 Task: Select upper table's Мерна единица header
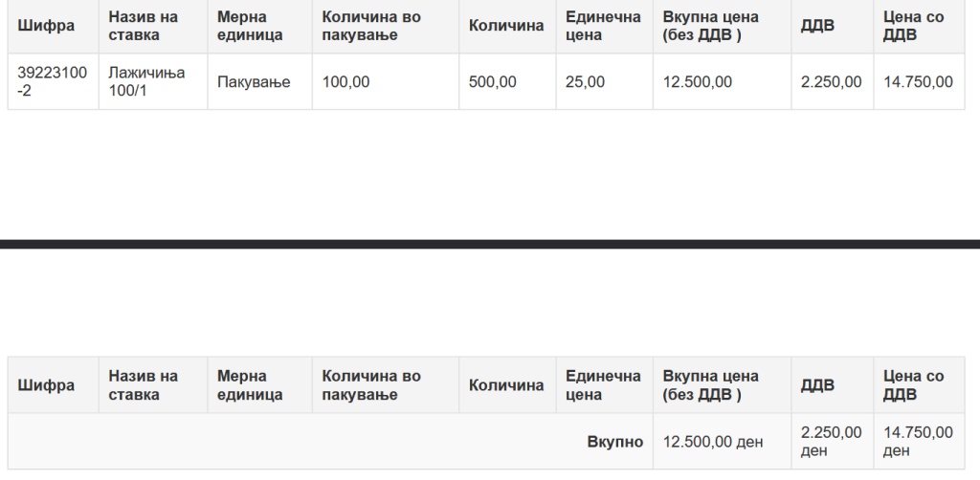tap(250, 26)
